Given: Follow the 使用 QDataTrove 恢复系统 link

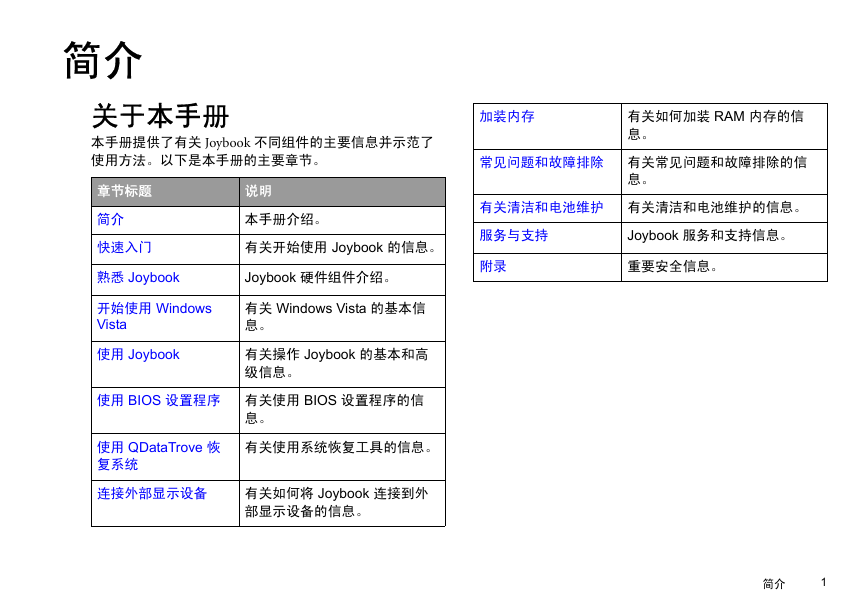Looking at the screenshot, I should click(x=158, y=456).
